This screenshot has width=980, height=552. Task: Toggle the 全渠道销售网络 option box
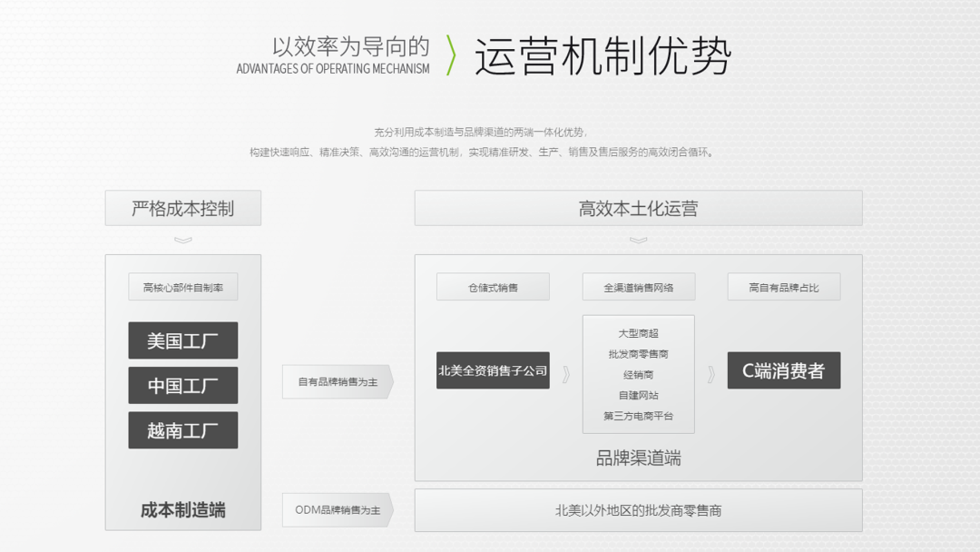click(638, 286)
